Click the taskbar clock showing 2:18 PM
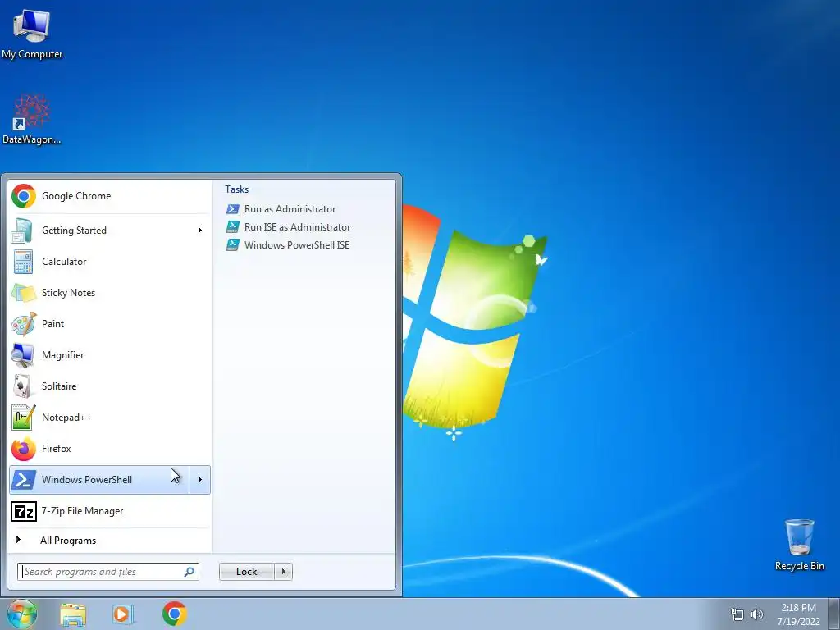840x630 pixels. (798, 608)
